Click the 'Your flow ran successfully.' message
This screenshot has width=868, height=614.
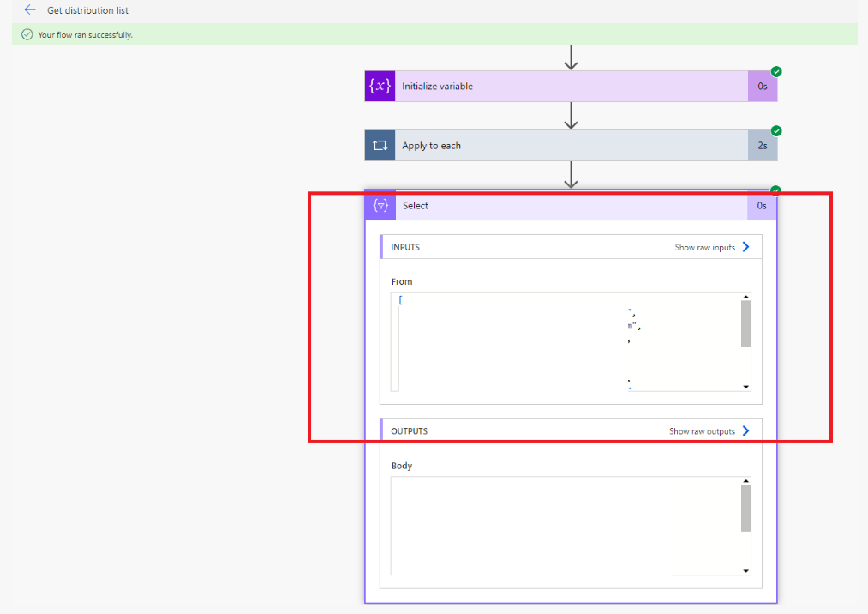click(x=85, y=35)
